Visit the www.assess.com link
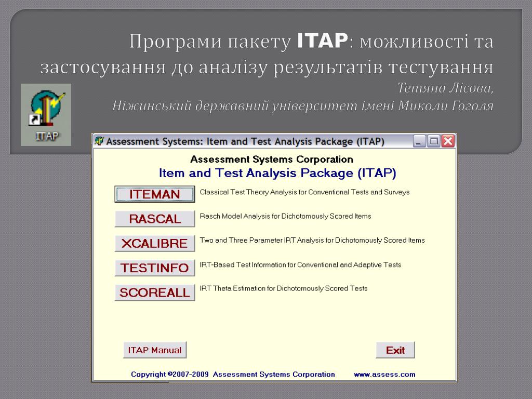 [x=384, y=375]
